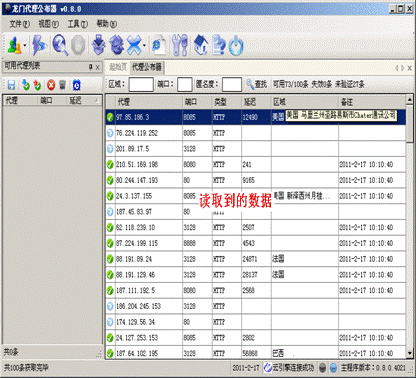Click the blue X delete toolbar icon
This screenshot has height=378, width=416.
point(134,45)
